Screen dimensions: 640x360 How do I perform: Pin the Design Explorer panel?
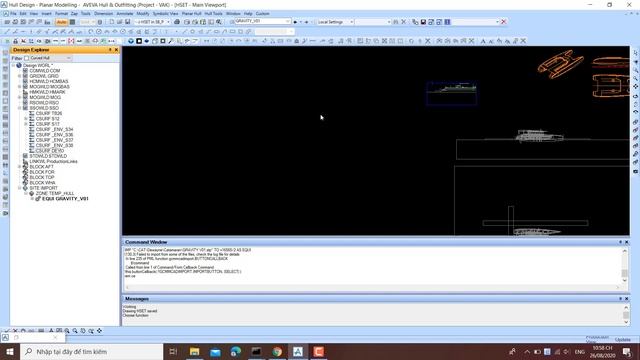(x=110, y=50)
